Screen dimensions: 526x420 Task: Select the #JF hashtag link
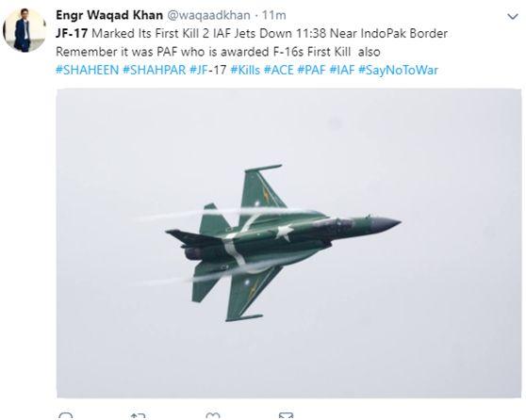[x=199, y=70]
